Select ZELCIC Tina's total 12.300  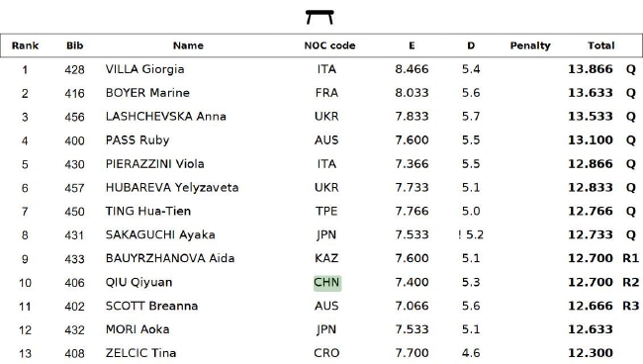(591, 353)
